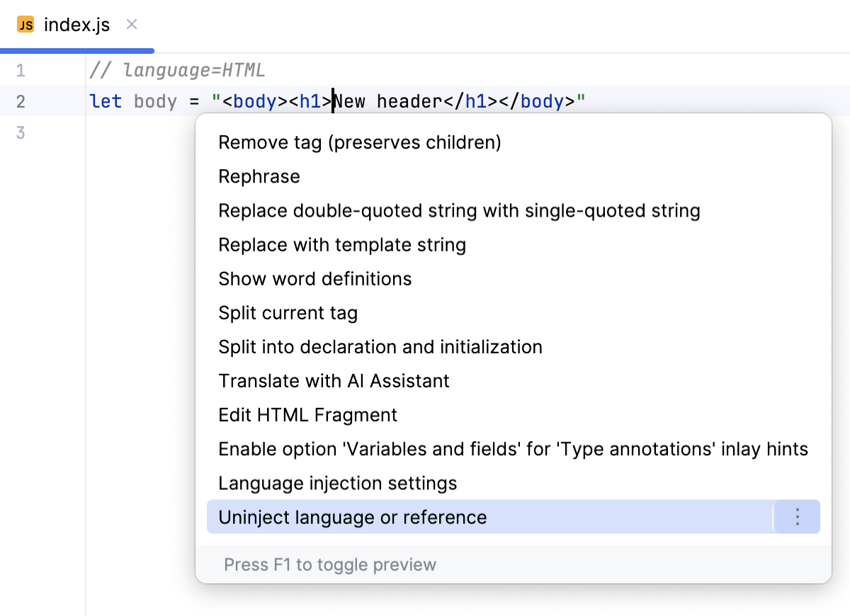Close the index.js tab
Viewport: 850px width, 616px height.
coord(131,23)
